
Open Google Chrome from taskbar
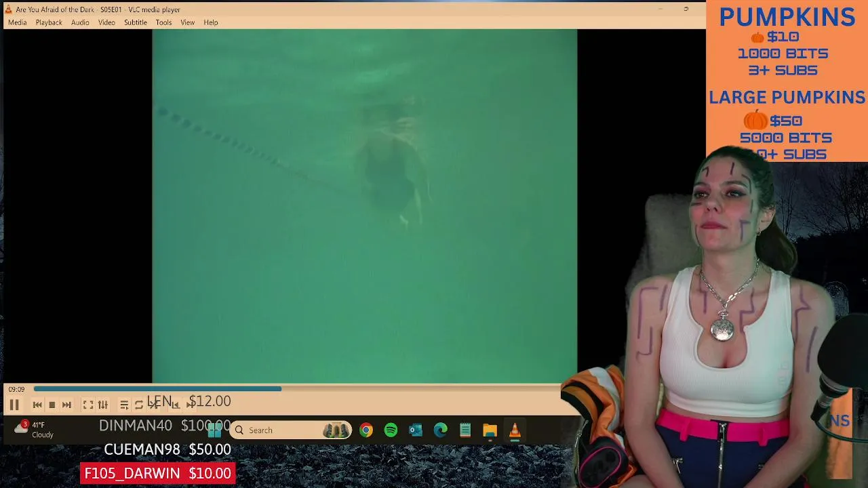pos(366,430)
